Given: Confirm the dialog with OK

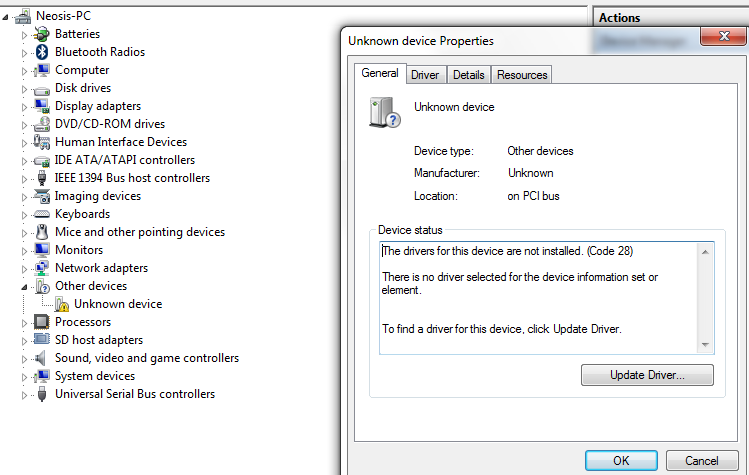Looking at the screenshot, I should [x=621, y=461].
